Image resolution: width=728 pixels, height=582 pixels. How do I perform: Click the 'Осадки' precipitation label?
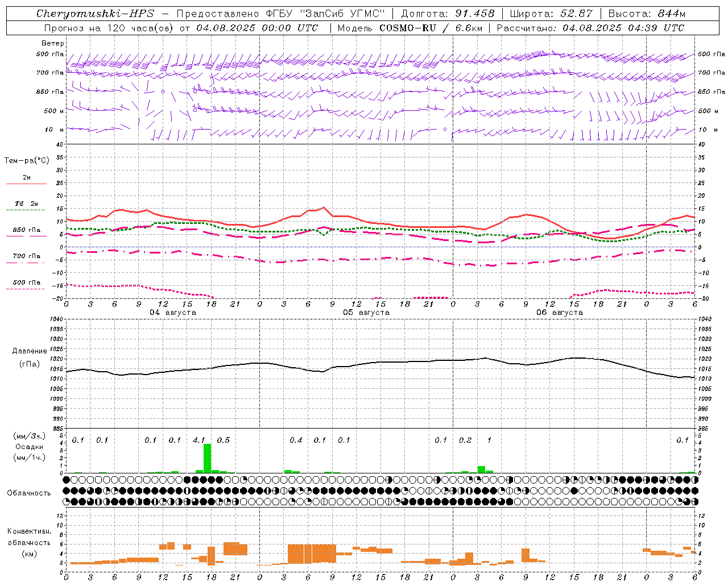(29, 447)
